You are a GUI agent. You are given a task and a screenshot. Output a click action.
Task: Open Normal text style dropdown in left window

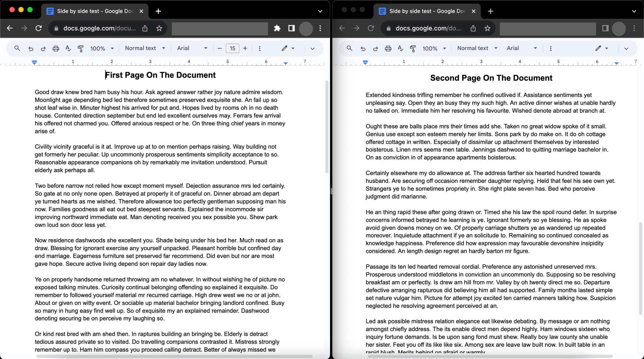coord(145,48)
